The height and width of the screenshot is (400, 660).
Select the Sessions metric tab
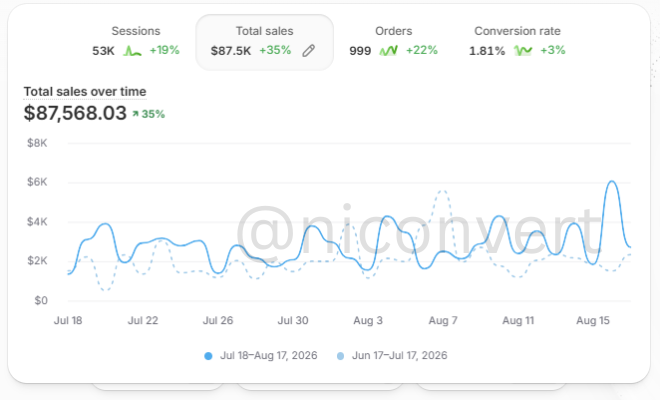click(136, 42)
